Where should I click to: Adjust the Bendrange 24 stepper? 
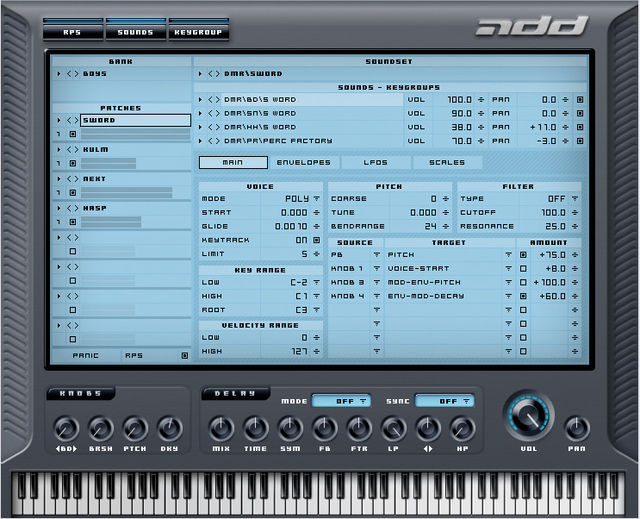point(445,226)
